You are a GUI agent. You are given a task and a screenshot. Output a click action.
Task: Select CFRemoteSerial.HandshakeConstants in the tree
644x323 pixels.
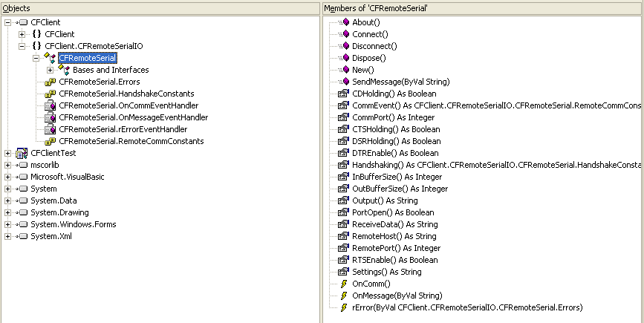(126, 94)
